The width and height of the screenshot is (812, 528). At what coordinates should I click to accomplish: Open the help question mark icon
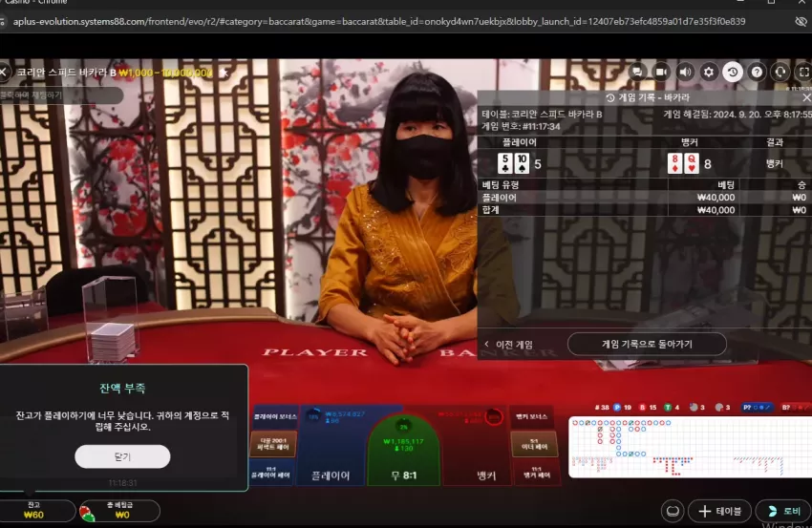point(757,72)
